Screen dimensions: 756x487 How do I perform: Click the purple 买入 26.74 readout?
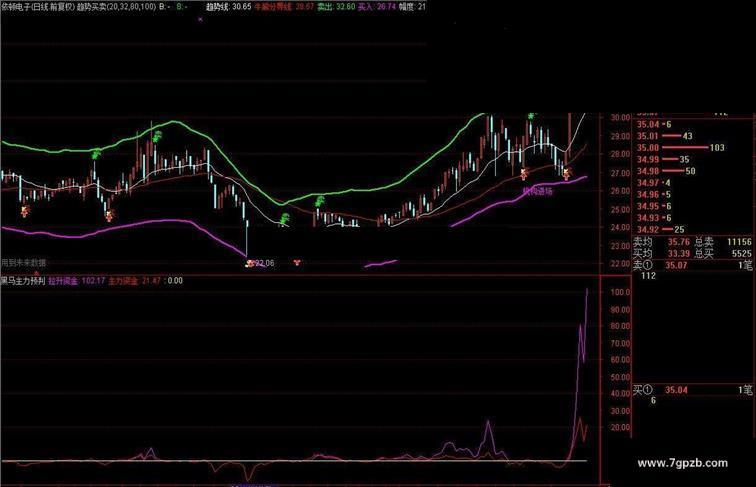pyautogui.click(x=377, y=7)
